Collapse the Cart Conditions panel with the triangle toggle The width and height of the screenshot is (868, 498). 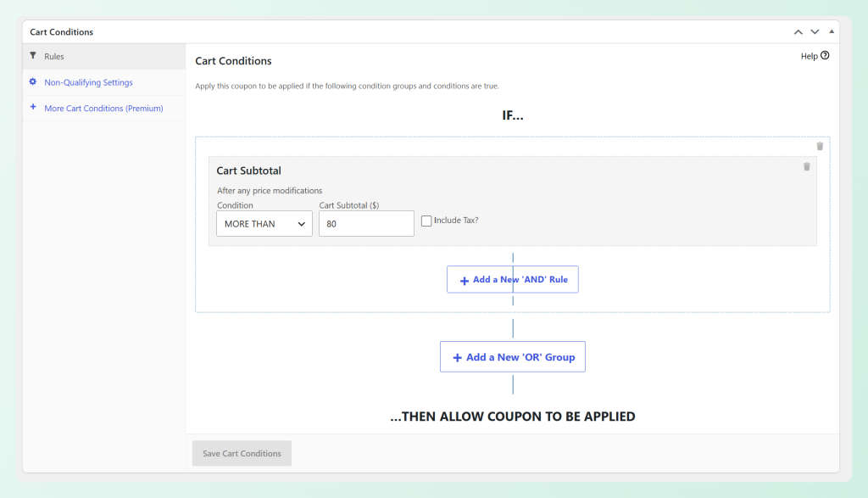[832, 31]
